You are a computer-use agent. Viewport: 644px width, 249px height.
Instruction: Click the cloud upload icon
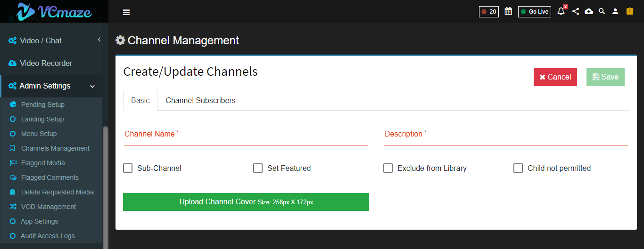pos(589,11)
